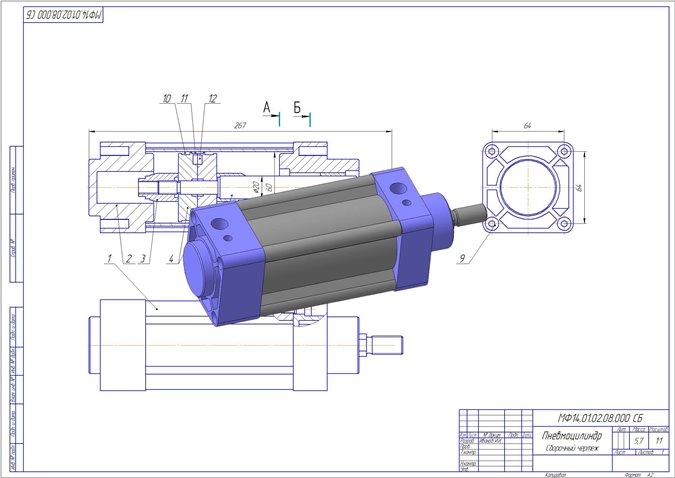The image size is (675, 478).
Task: Click the rotated drawing code in the top-left frame
Action: pos(64,15)
